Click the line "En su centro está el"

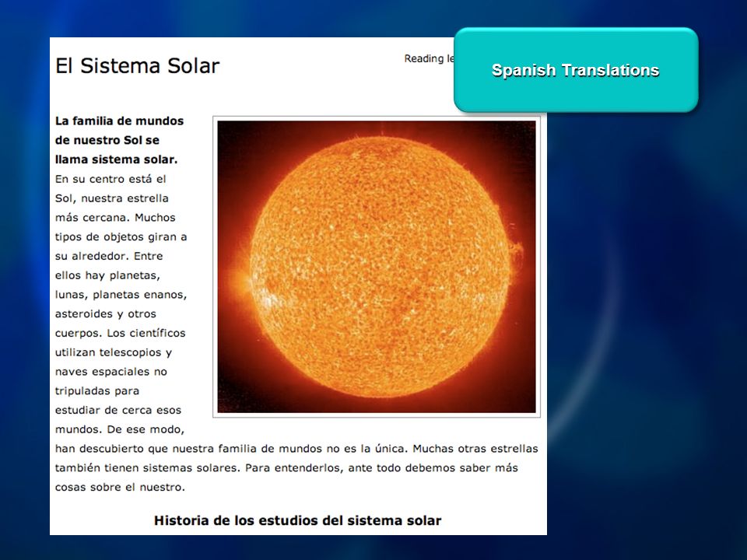coord(110,179)
